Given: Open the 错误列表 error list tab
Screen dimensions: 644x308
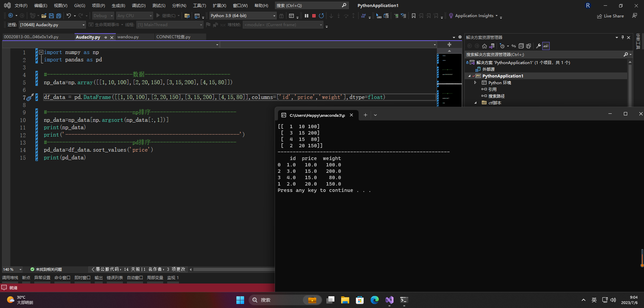Looking at the screenshot, I should point(115,277).
